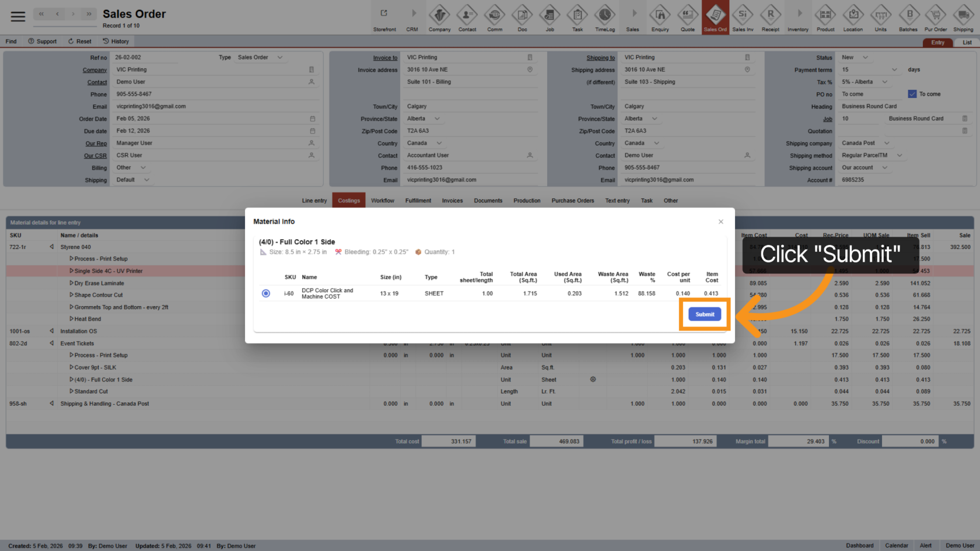980x551 pixels.
Task: Open the Purchase Orders tab
Action: [x=572, y=201]
